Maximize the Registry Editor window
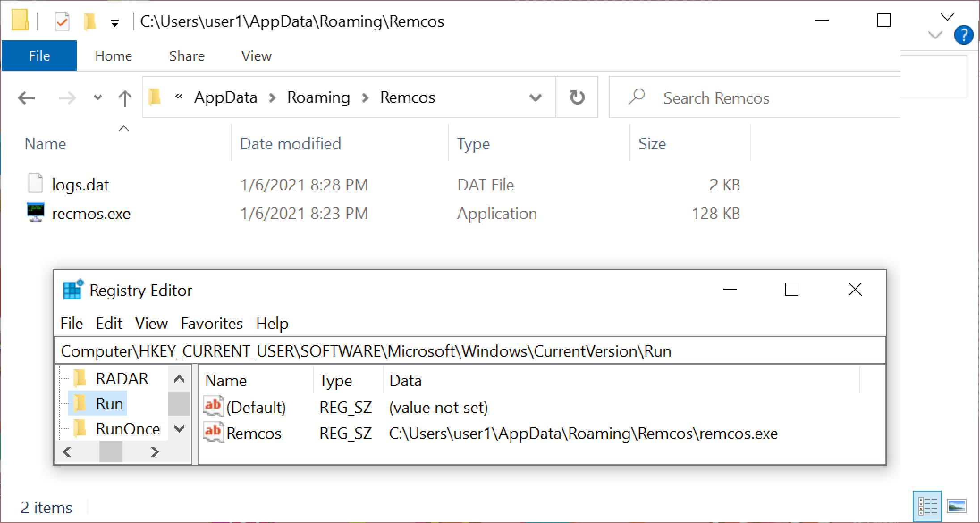Image resolution: width=980 pixels, height=523 pixels. pyautogui.click(x=791, y=289)
